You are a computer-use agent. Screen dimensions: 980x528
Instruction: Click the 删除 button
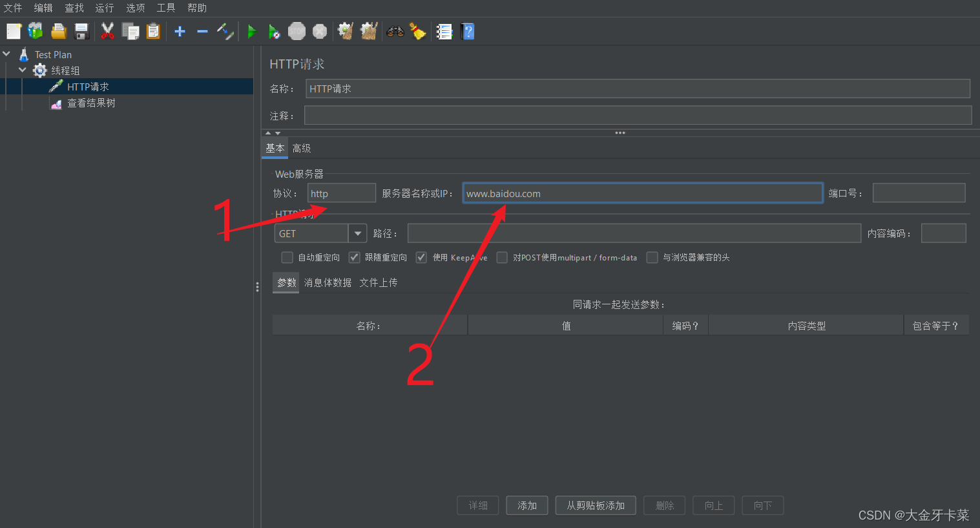click(665, 505)
